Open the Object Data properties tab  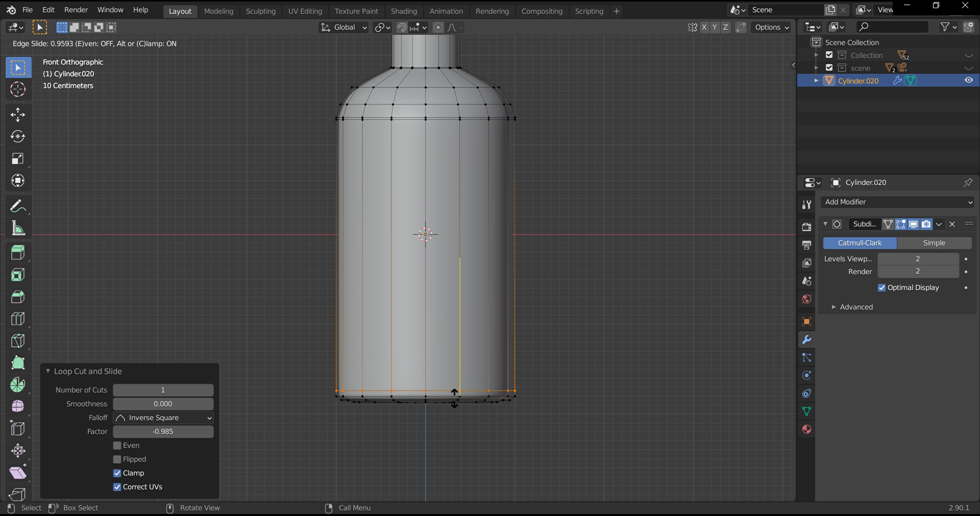806,411
